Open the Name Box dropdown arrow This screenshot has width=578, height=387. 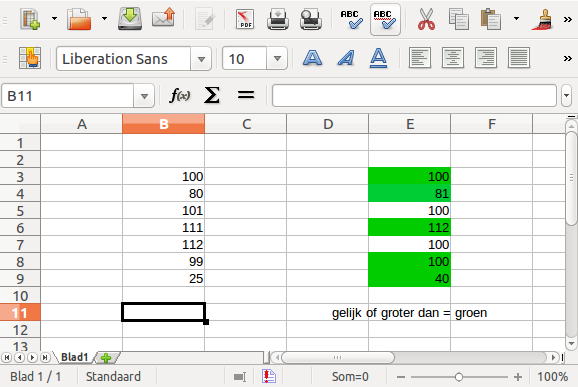tap(144, 96)
